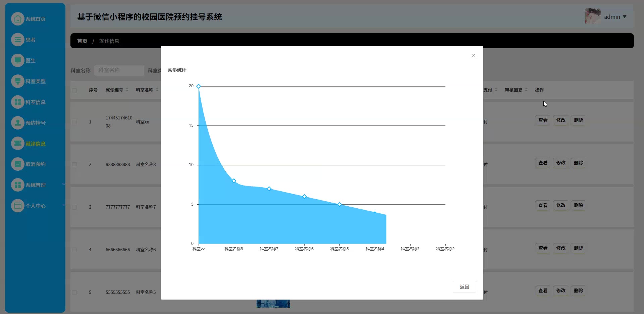Screen dimensions: 644x314
Task: Expand the 系统管理 submenu arrow
Action: click(x=64, y=184)
